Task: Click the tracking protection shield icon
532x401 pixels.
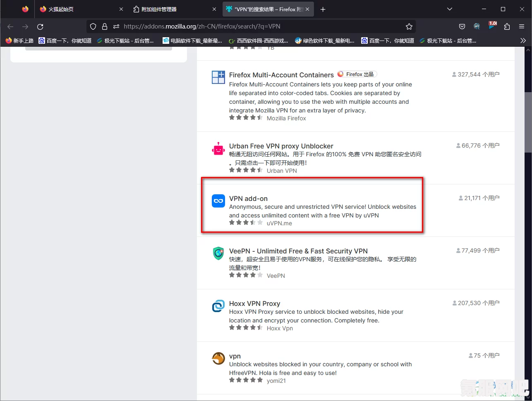Action: [93, 26]
